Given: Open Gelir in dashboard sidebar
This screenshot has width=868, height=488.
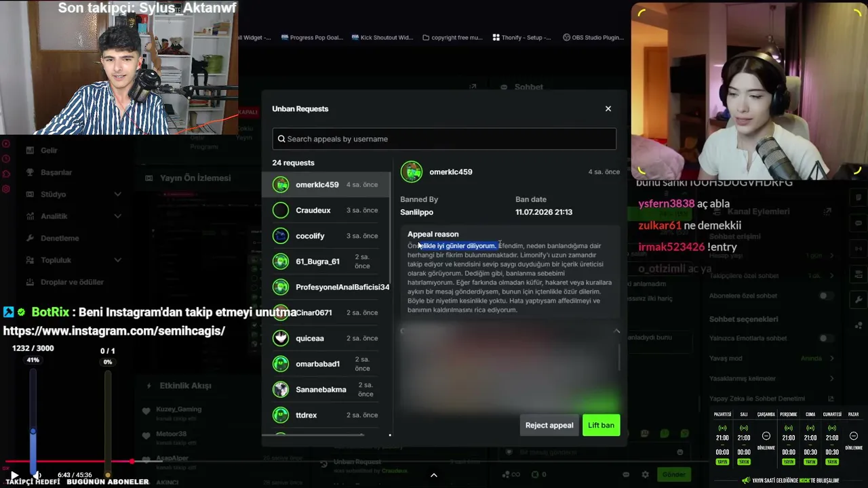Looking at the screenshot, I should [x=49, y=150].
